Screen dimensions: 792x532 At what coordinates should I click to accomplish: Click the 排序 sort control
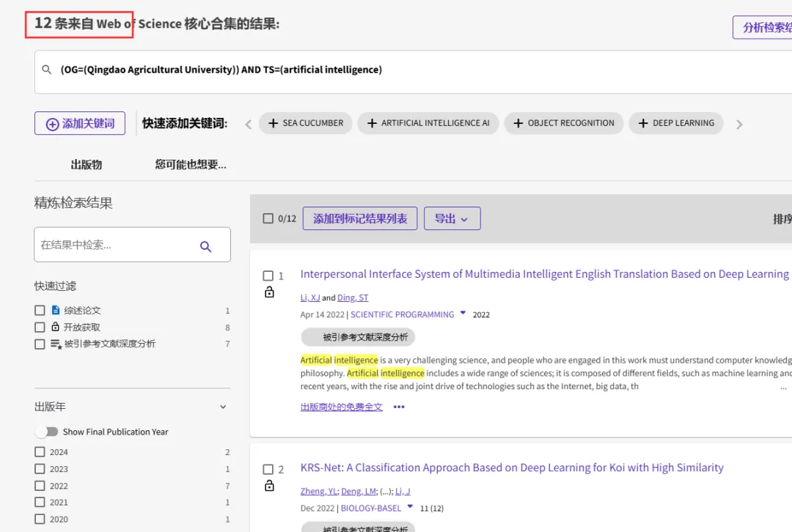click(782, 218)
